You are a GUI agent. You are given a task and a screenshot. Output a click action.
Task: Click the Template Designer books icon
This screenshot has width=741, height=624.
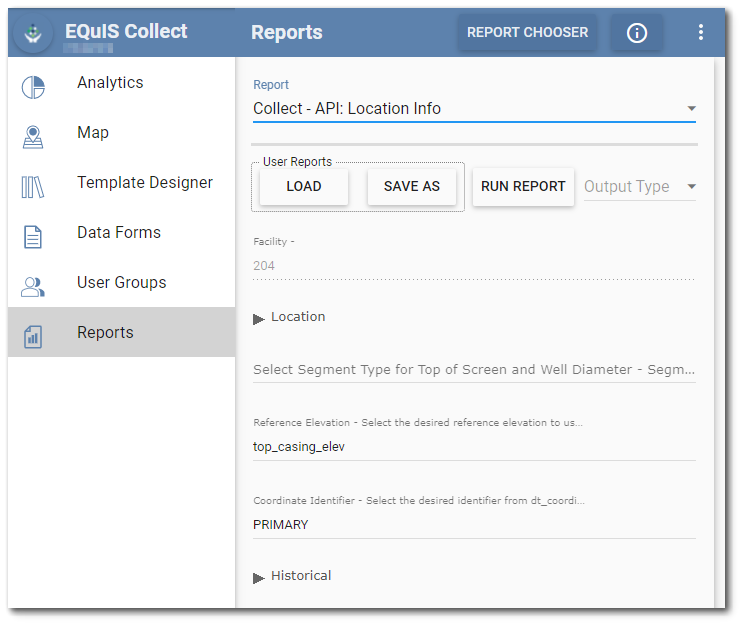(x=33, y=187)
